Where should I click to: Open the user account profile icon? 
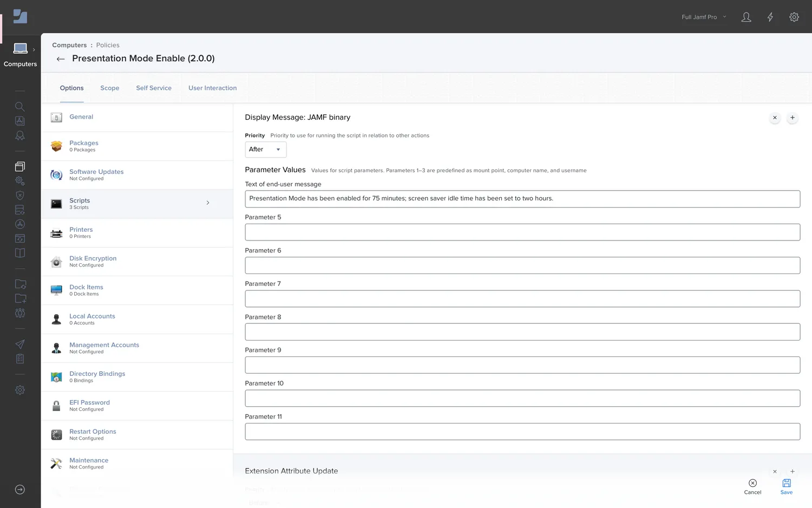point(746,17)
